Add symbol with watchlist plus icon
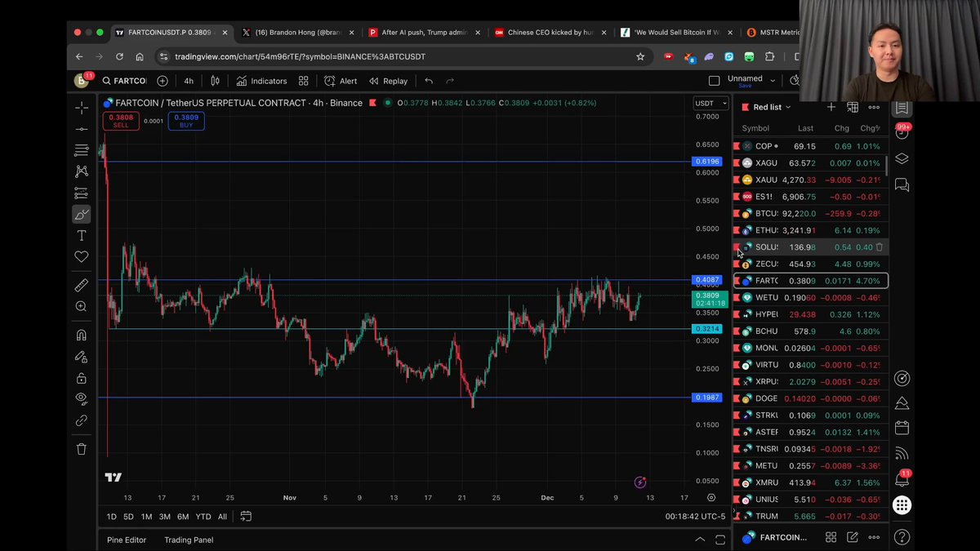Image resolution: width=980 pixels, height=551 pixels. pos(831,107)
